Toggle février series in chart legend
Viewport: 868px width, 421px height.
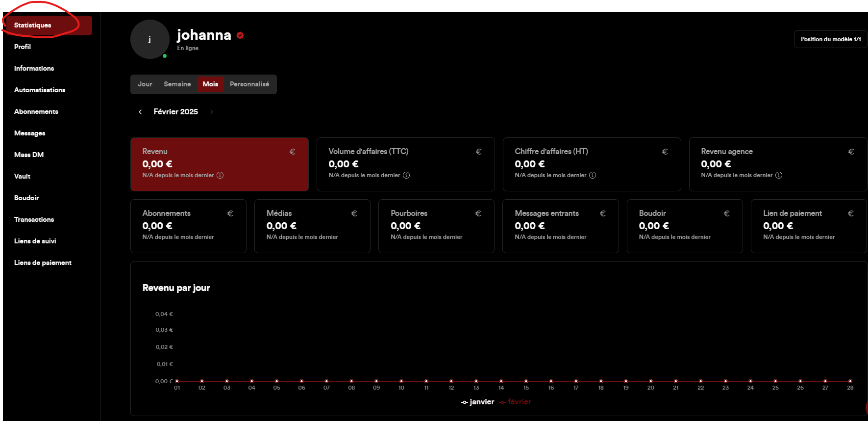515,402
